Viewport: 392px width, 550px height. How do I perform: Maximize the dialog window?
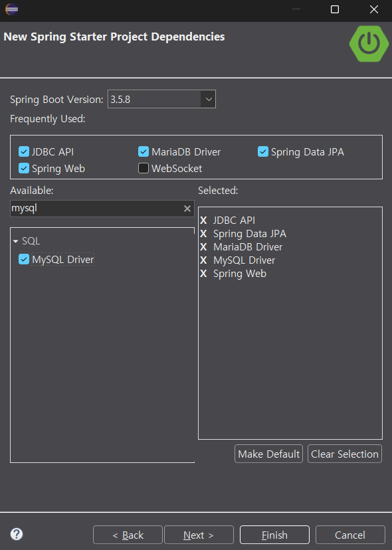click(x=335, y=9)
